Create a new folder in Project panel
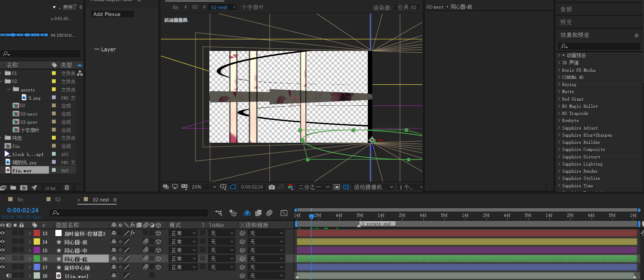The height and width of the screenshot is (280, 644). tap(13, 188)
